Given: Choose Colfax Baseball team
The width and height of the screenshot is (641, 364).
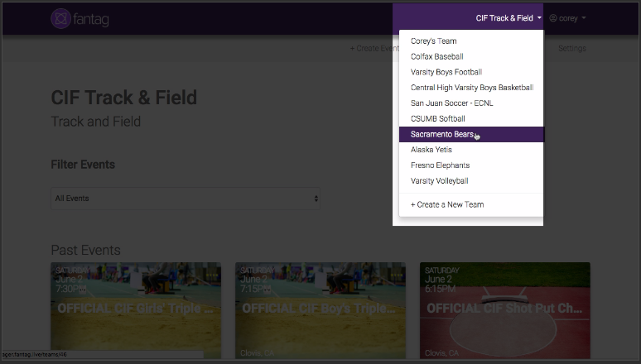Looking at the screenshot, I should [471, 56].
